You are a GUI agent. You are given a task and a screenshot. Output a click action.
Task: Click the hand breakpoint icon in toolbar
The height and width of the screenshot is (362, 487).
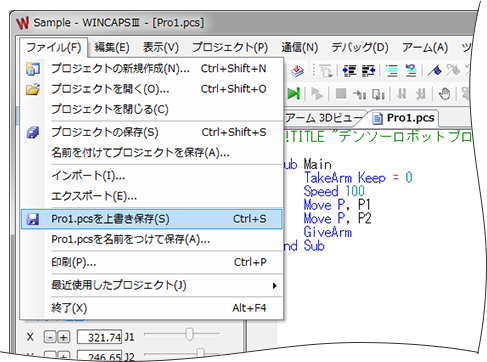(444, 94)
